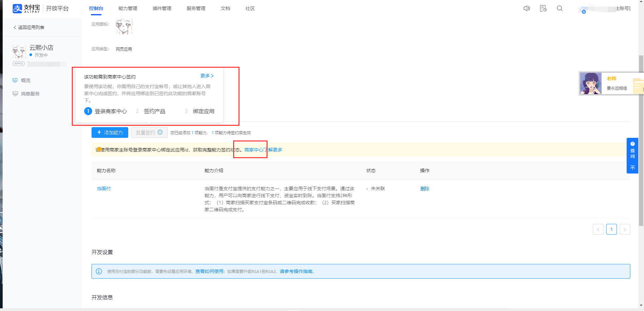644x311 pixels.
Task: Click the 云熙小店 app avatar in sidebar
Action: (x=19, y=51)
